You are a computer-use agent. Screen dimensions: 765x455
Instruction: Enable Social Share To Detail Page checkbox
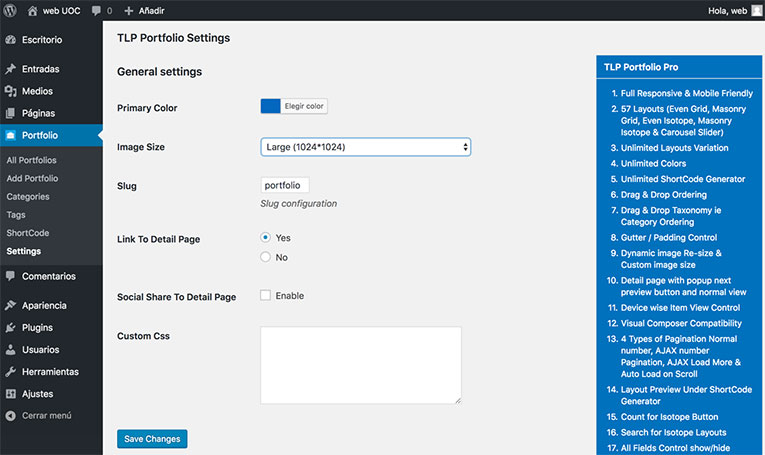[x=265, y=295]
